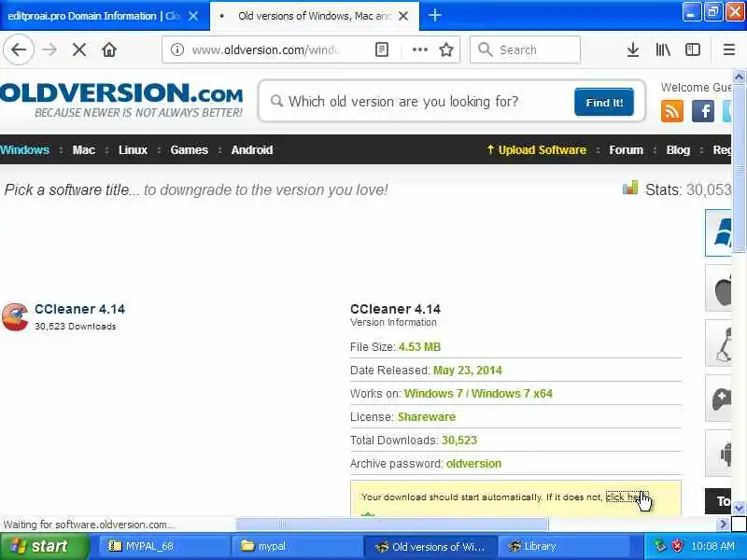
Task: Open the browser home page icon
Action: [x=109, y=49]
